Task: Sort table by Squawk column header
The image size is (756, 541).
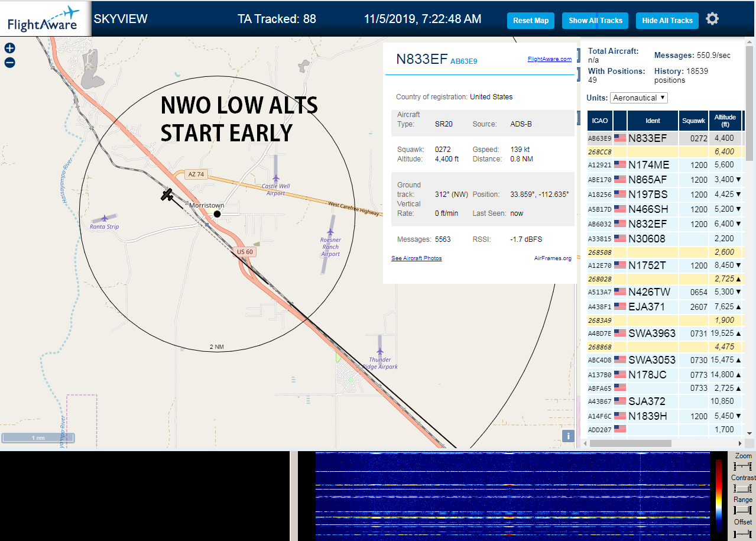Action: tap(693, 121)
